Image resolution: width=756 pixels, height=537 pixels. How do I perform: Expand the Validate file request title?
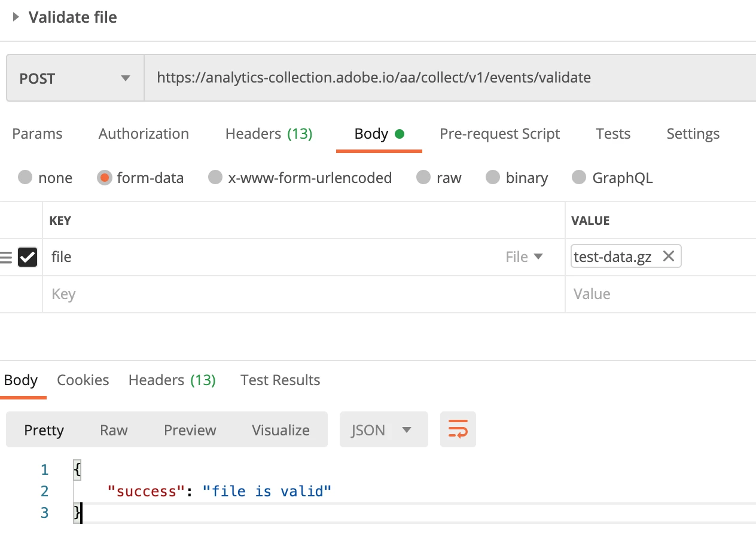(x=16, y=17)
